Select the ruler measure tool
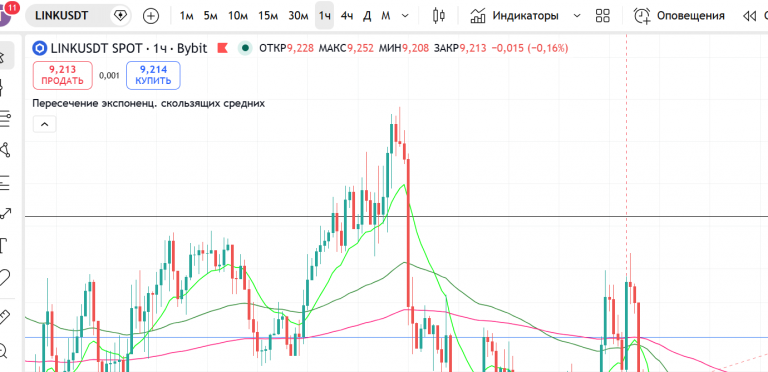 [x=4, y=317]
